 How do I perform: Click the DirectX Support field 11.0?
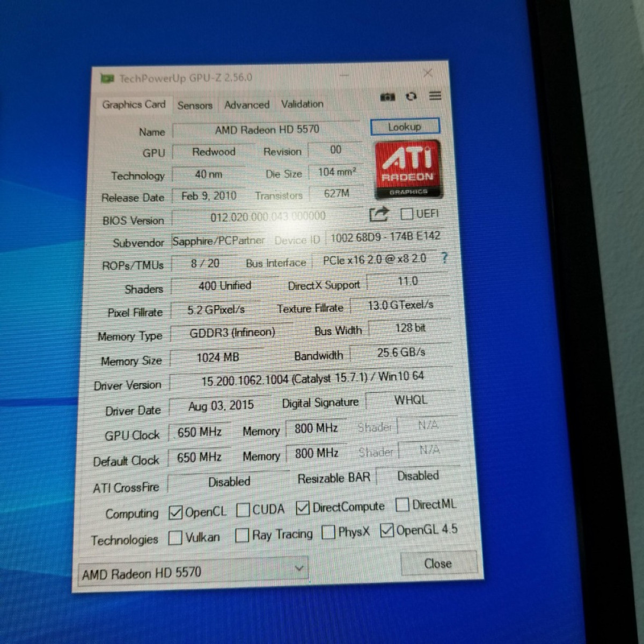click(x=407, y=281)
